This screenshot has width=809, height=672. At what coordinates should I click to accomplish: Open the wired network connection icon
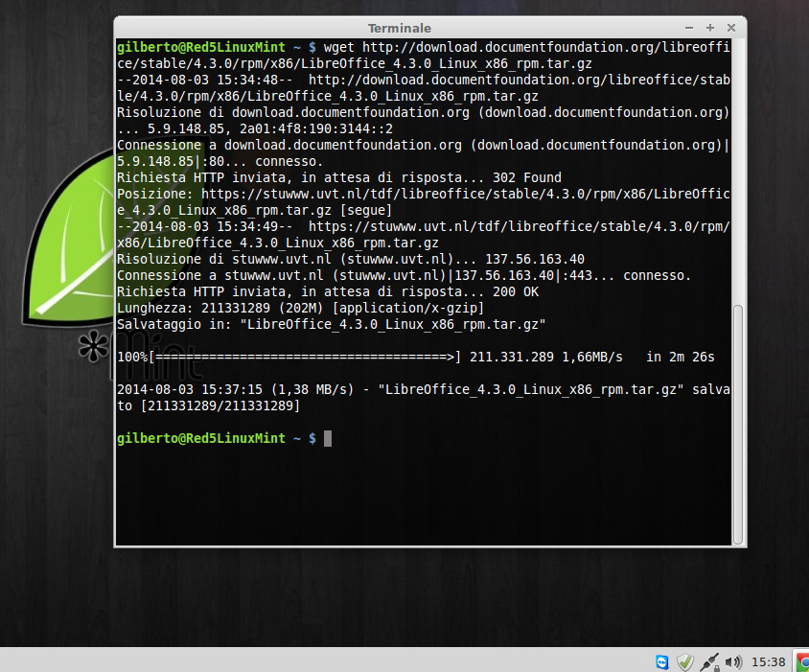click(x=710, y=662)
